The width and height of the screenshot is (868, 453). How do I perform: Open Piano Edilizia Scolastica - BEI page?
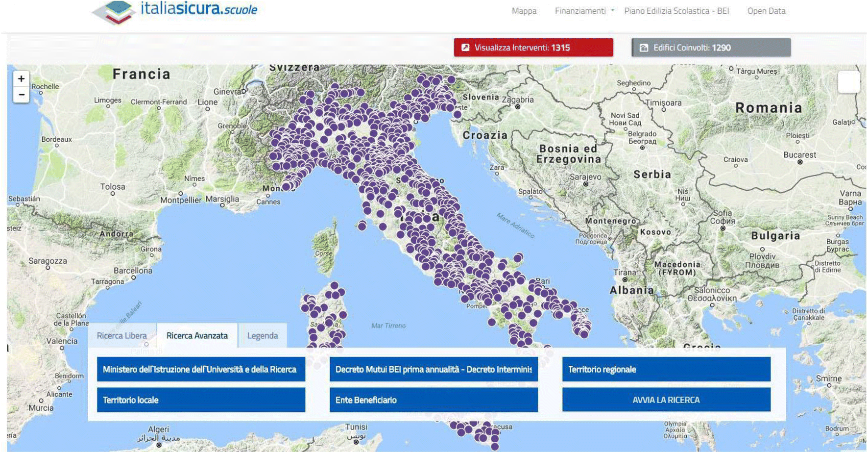pos(676,11)
